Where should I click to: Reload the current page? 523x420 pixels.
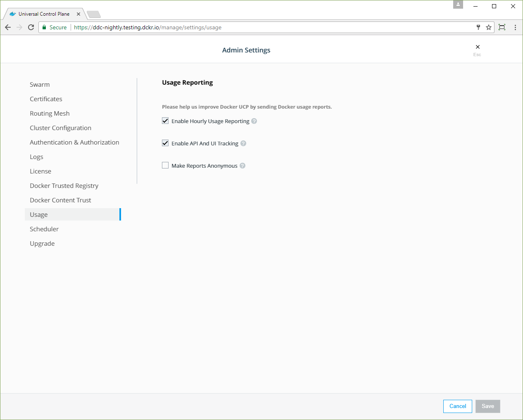(x=31, y=27)
